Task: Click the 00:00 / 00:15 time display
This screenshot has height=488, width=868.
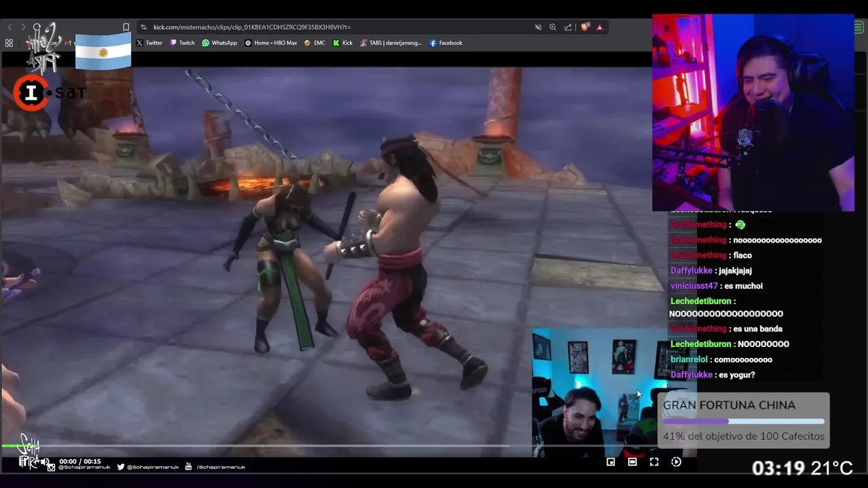Action: coord(80,462)
